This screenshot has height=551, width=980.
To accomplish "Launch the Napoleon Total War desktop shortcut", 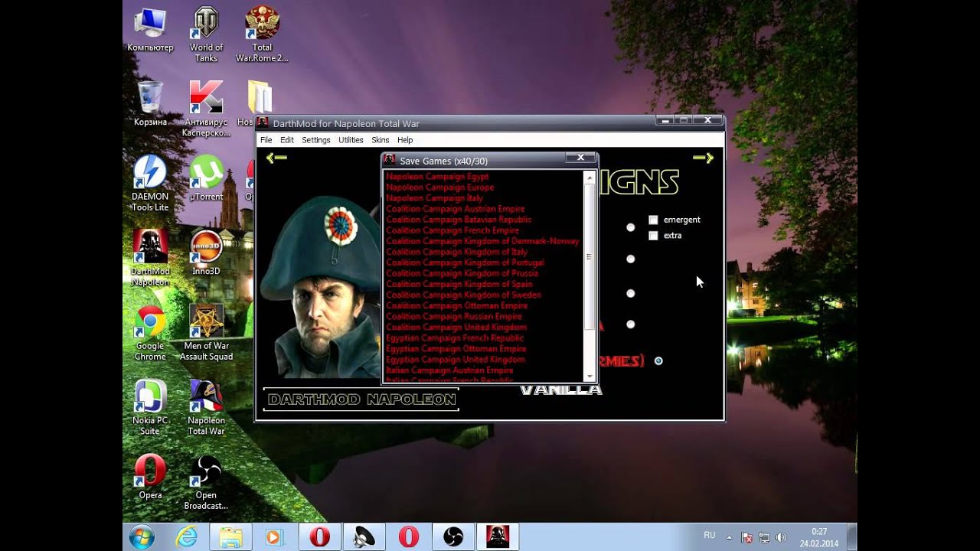I will pyautogui.click(x=206, y=407).
